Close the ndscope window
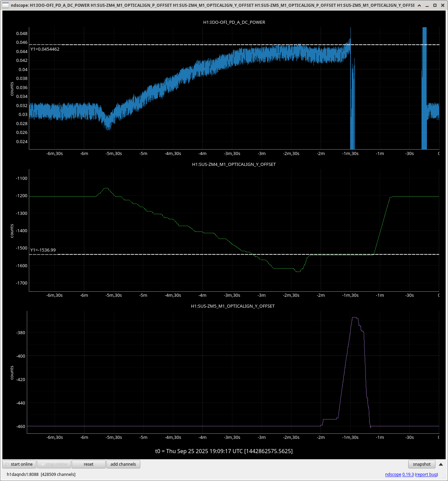The image size is (448, 481). point(443,5)
